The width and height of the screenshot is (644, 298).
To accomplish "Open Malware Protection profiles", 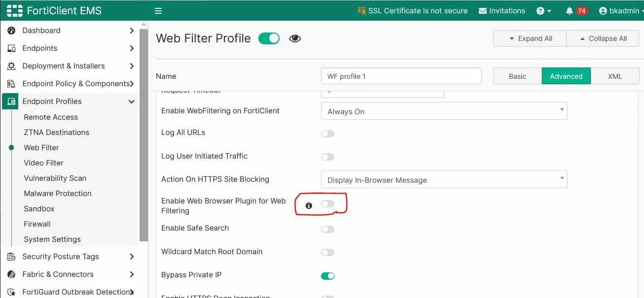I will point(58,194).
